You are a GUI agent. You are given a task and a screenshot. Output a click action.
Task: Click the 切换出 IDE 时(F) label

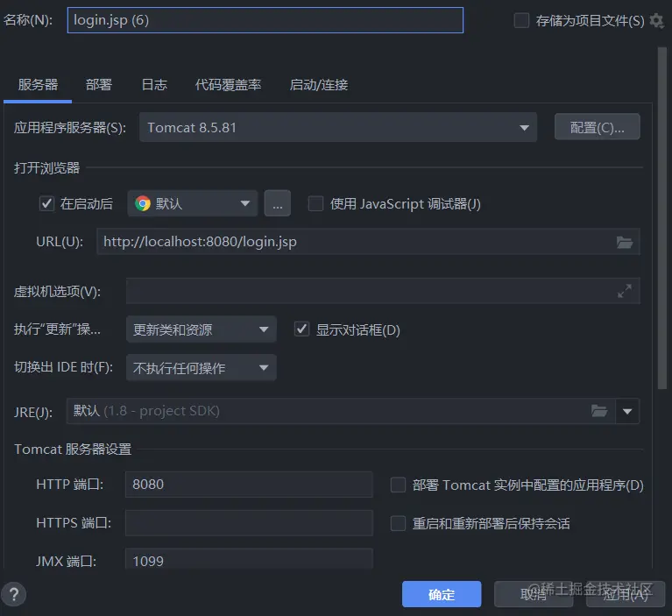[x=63, y=367]
